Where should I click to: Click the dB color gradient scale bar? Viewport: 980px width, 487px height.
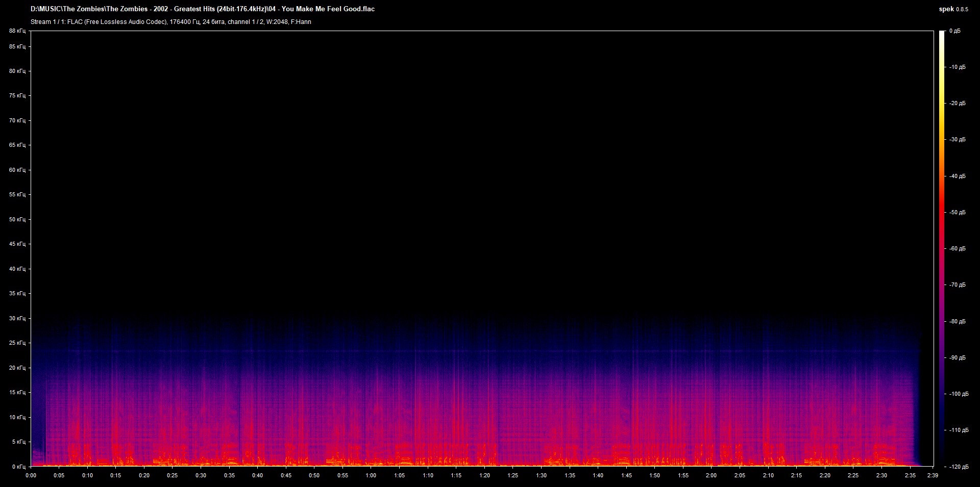942,248
